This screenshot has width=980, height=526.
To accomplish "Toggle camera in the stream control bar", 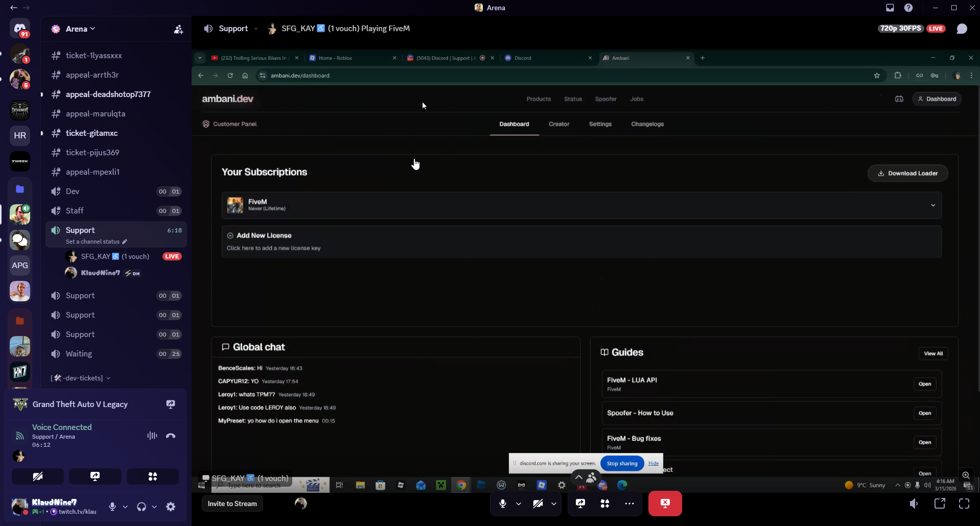I will pos(538,504).
